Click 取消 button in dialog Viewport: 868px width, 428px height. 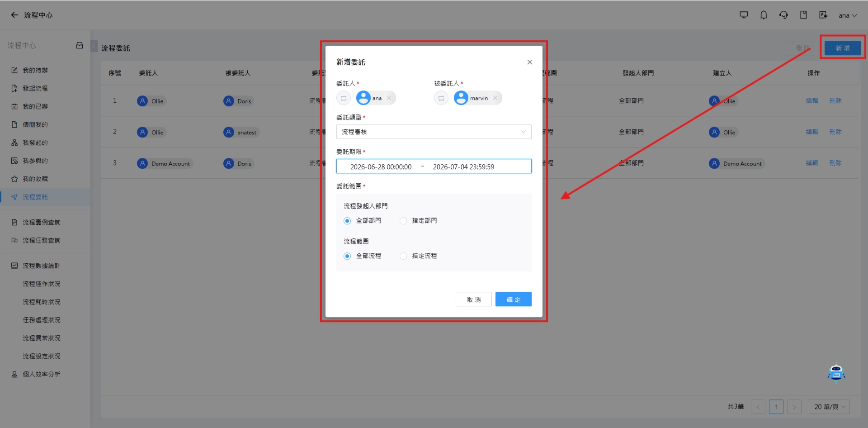click(x=474, y=299)
